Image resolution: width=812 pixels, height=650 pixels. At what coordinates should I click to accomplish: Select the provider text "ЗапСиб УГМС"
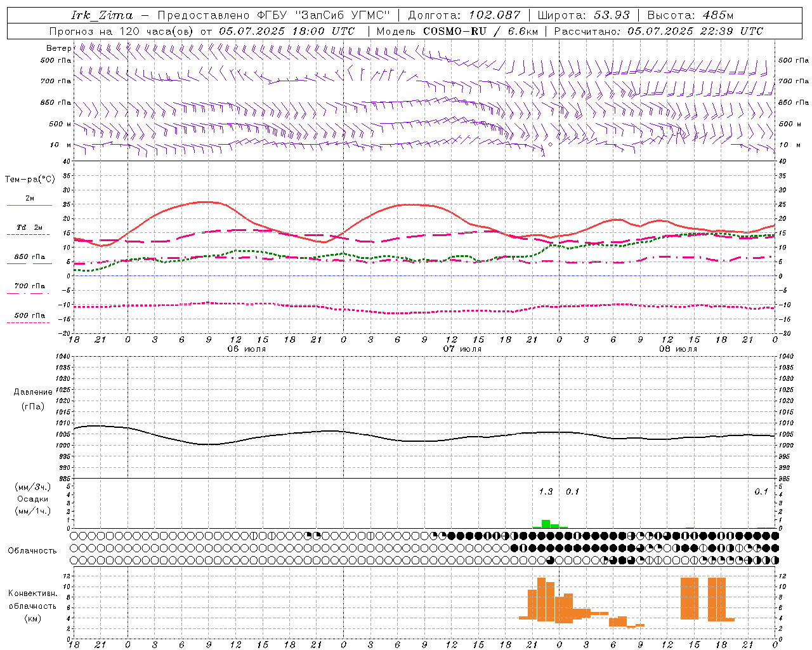(343, 15)
